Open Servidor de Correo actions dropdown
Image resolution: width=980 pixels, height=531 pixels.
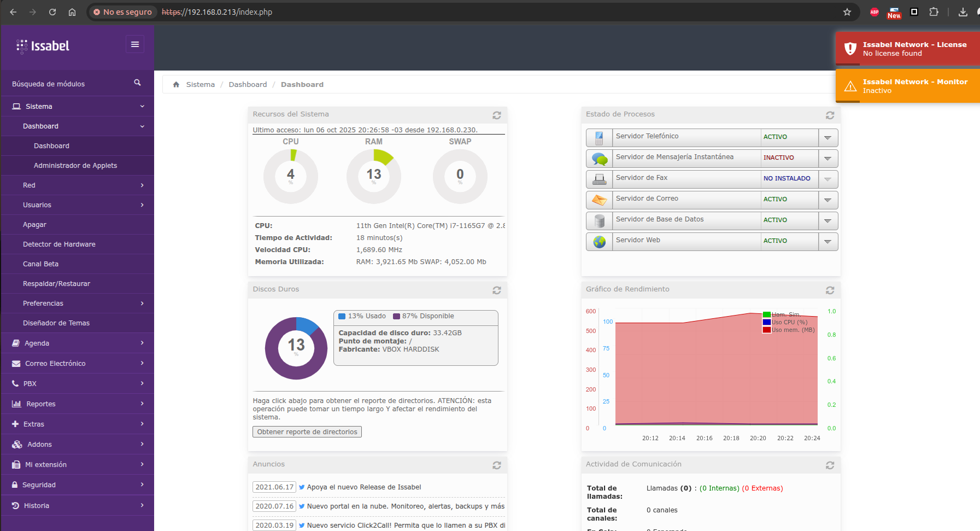tap(828, 200)
